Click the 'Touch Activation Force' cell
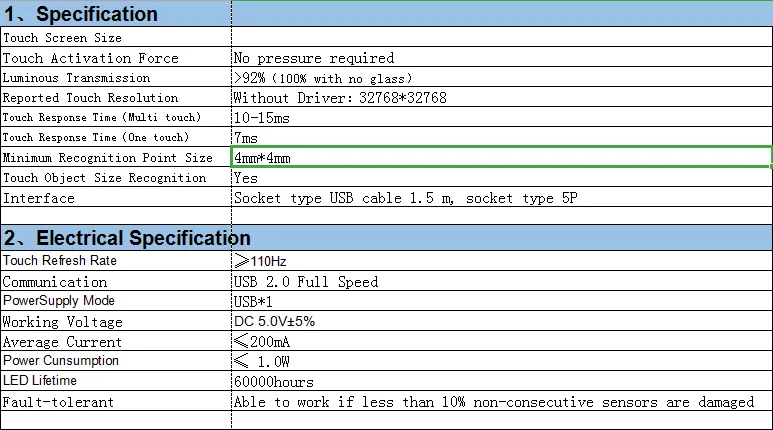 pyautogui.click(x=116, y=57)
